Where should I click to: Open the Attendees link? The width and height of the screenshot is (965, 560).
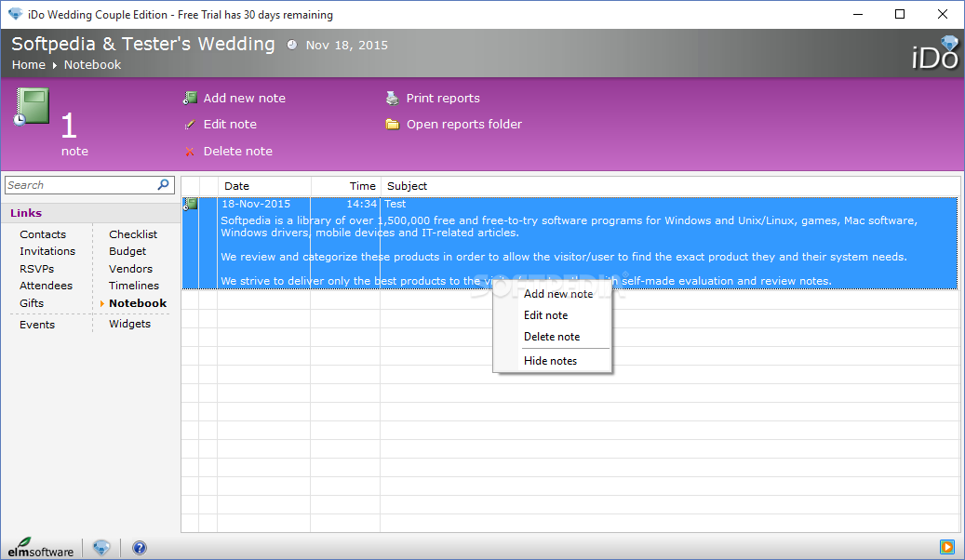coord(47,286)
